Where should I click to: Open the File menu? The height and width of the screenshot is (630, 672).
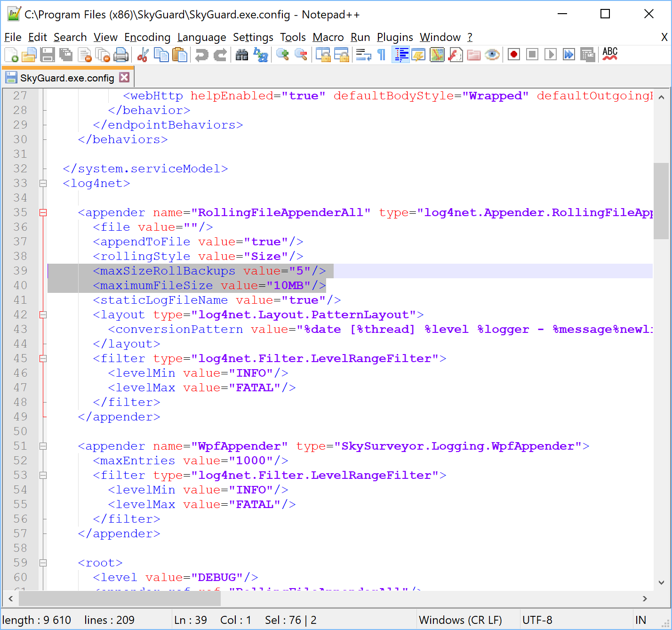tap(13, 37)
